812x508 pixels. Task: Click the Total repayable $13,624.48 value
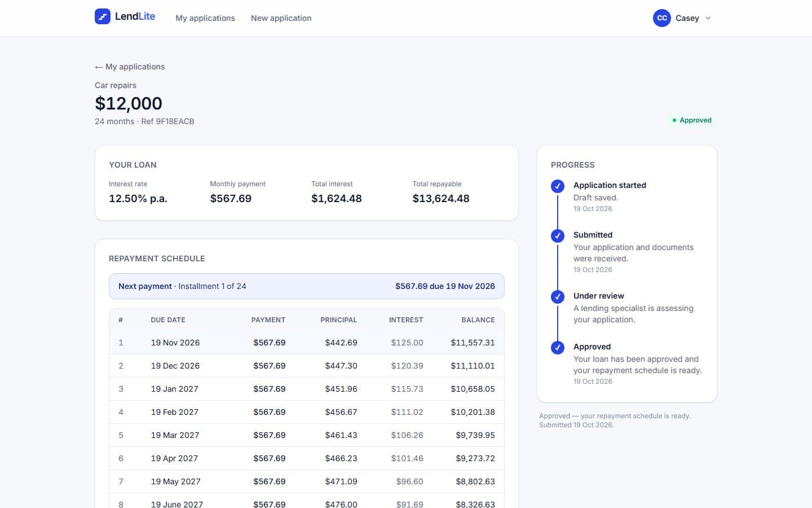point(441,199)
